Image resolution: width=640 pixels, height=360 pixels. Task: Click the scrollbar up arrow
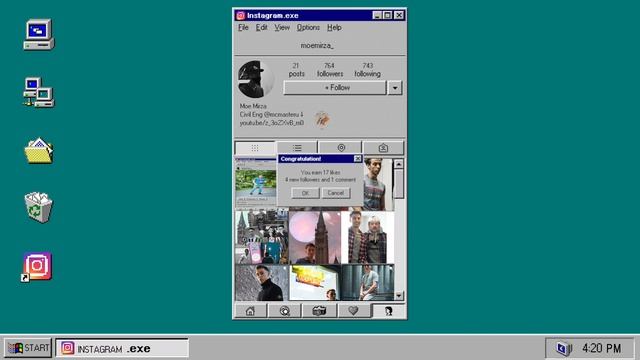click(x=399, y=164)
